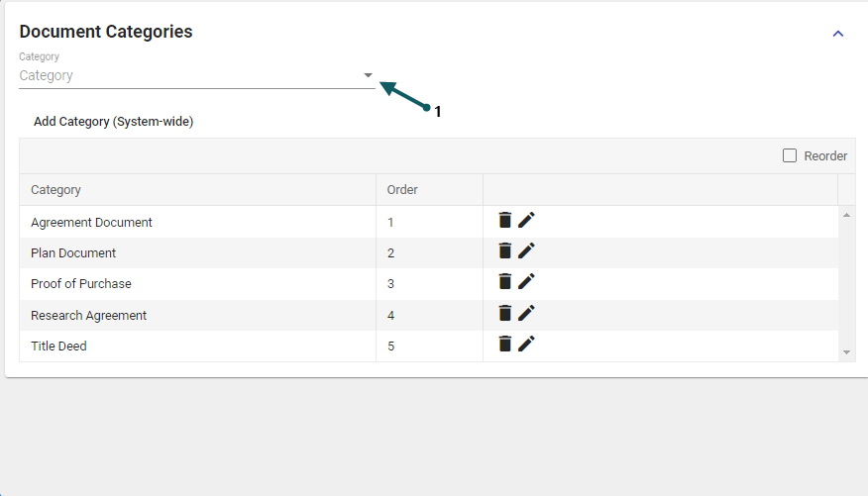Edit the Title Deed category
This screenshot has width=868, height=496.
coord(526,345)
